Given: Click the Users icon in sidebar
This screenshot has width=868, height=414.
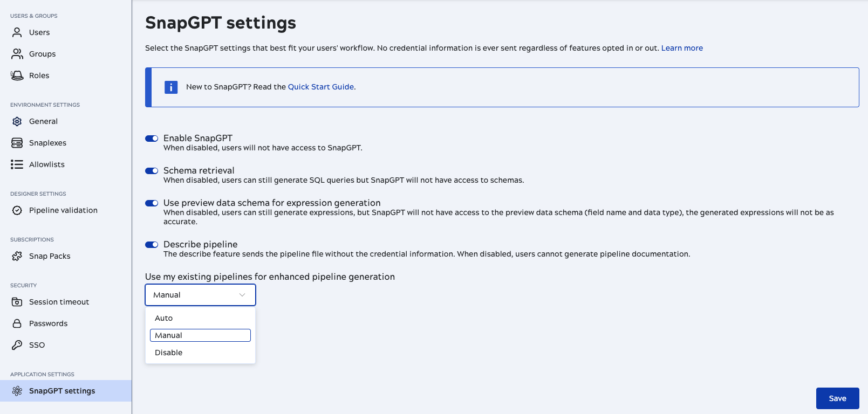Looking at the screenshot, I should [17, 32].
